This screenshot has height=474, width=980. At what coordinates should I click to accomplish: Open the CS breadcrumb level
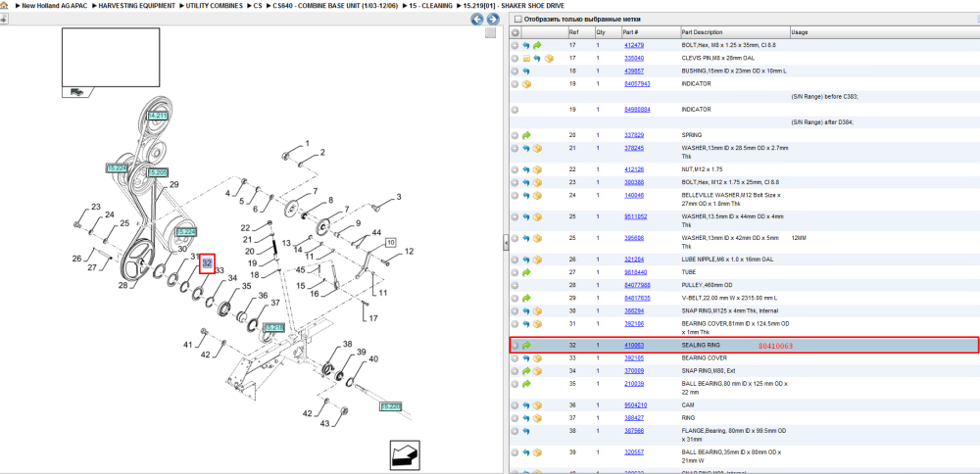pos(258,5)
